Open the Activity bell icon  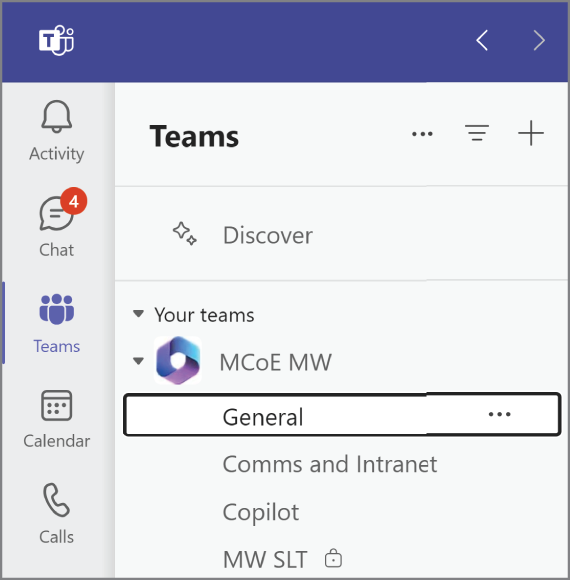(57, 117)
